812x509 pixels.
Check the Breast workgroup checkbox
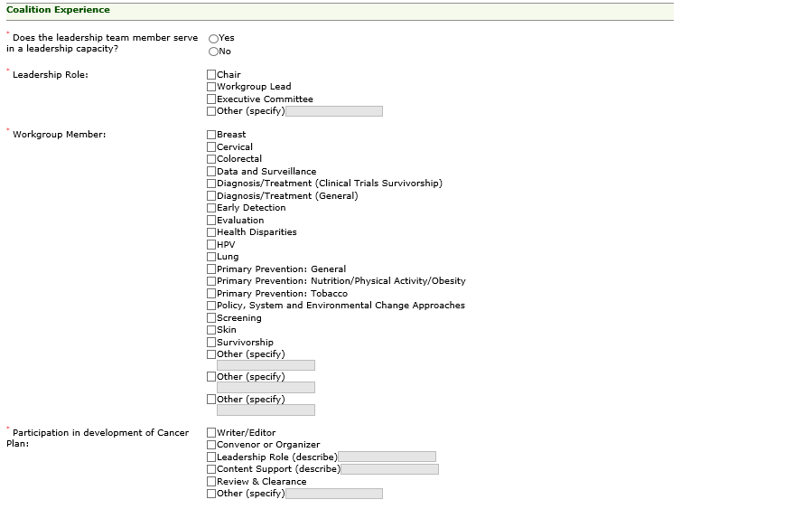[212, 135]
